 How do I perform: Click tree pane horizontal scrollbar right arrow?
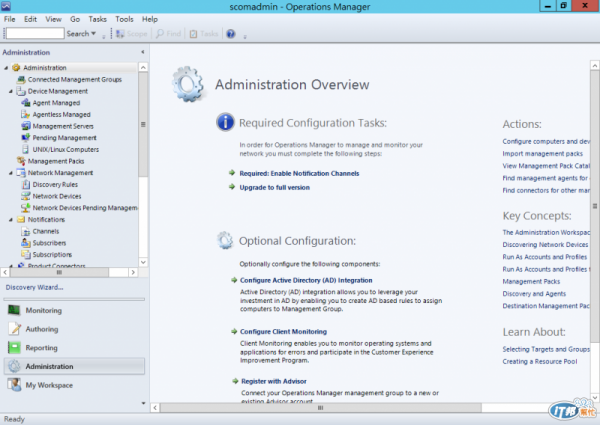(x=133, y=272)
